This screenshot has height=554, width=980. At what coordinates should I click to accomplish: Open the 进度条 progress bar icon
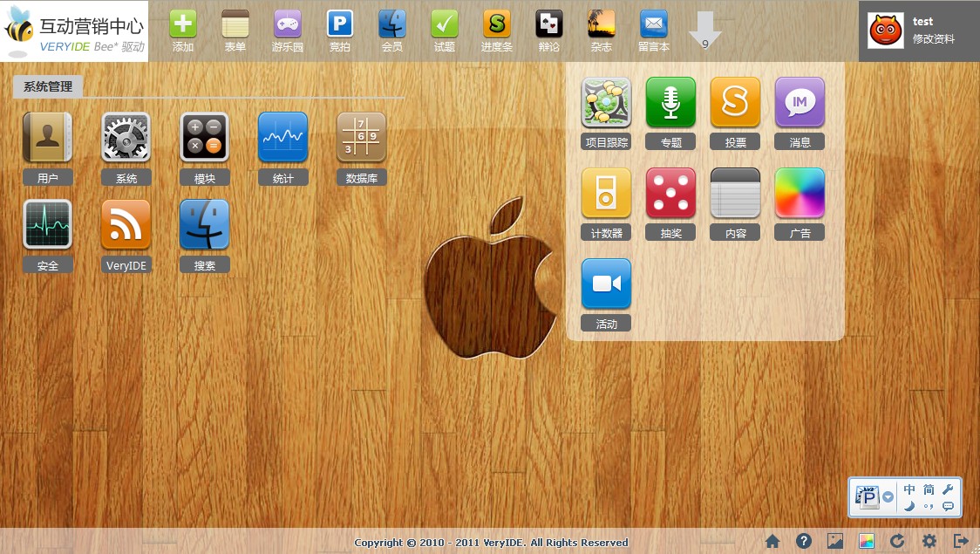(x=497, y=24)
